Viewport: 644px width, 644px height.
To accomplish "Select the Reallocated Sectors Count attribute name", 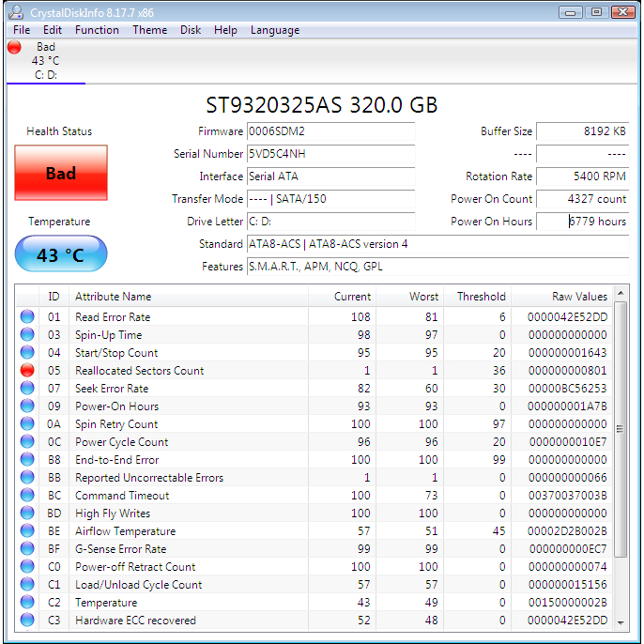I will (x=139, y=371).
